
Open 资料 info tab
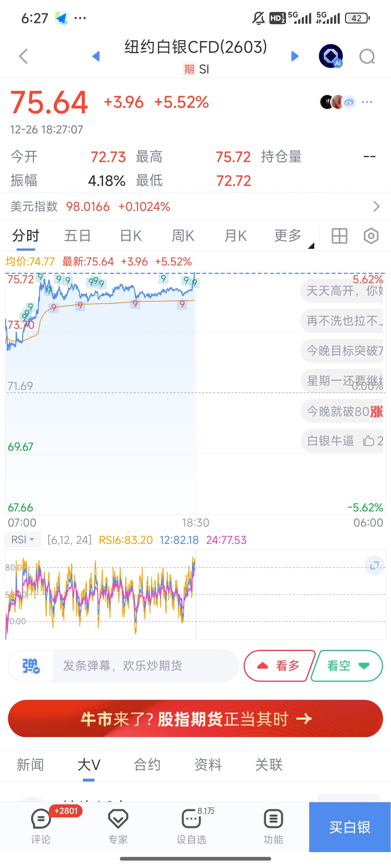tap(208, 765)
